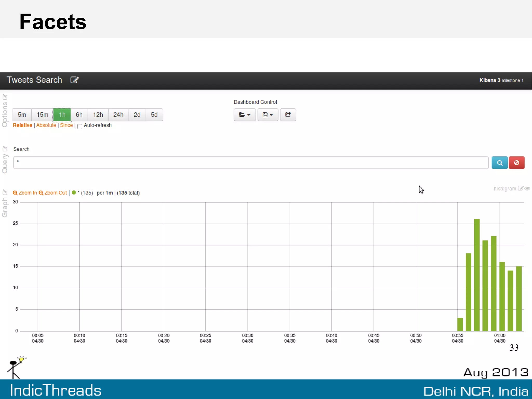Click the Query row edit icon
This screenshot has width=532, height=399.
5,149
